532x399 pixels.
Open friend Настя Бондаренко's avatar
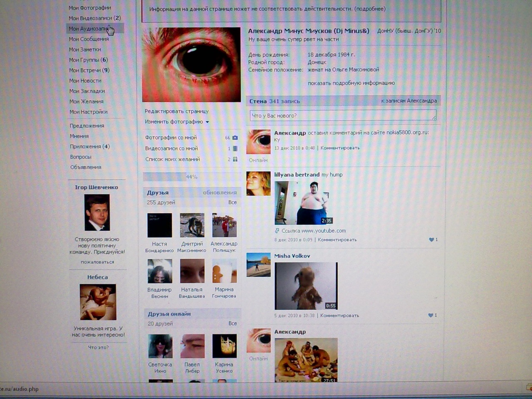click(x=160, y=225)
